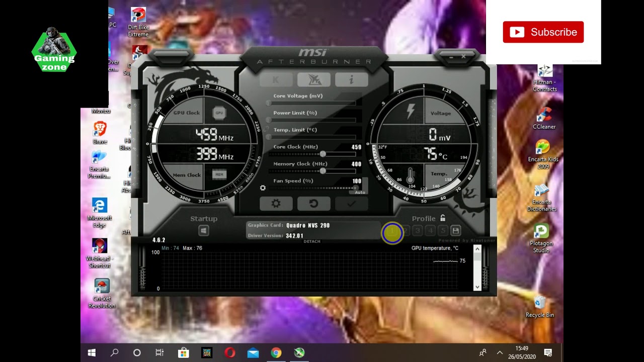Click the thermometer temperature icon
The image size is (644, 362).
pos(411,175)
